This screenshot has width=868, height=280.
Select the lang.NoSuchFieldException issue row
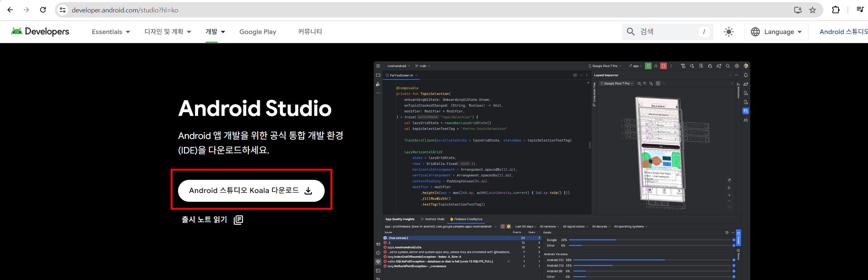462,266
